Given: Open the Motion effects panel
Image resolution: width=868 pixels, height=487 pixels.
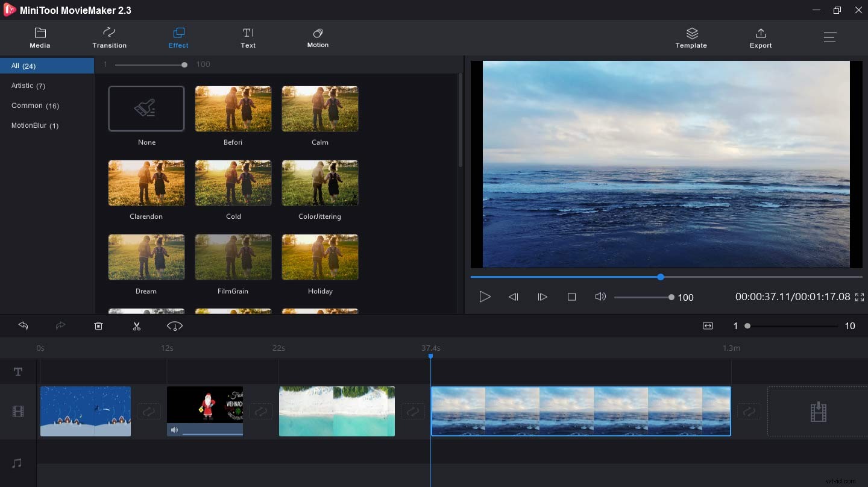Looking at the screenshot, I should tap(318, 37).
